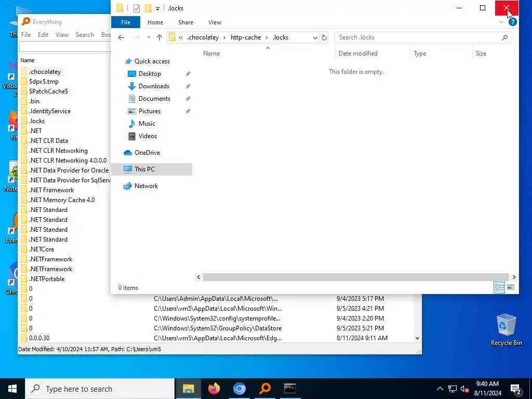Click the search magnifier icon in Explorer

tap(504, 37)
